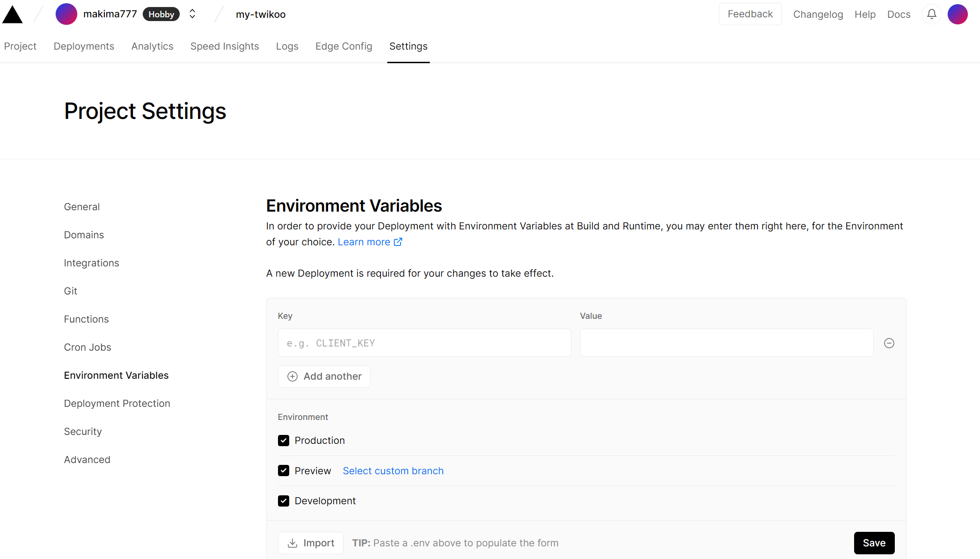Click the Feedback button
Image resolution: width=980 pixels, height=559 pixels.
coord(750,14)
